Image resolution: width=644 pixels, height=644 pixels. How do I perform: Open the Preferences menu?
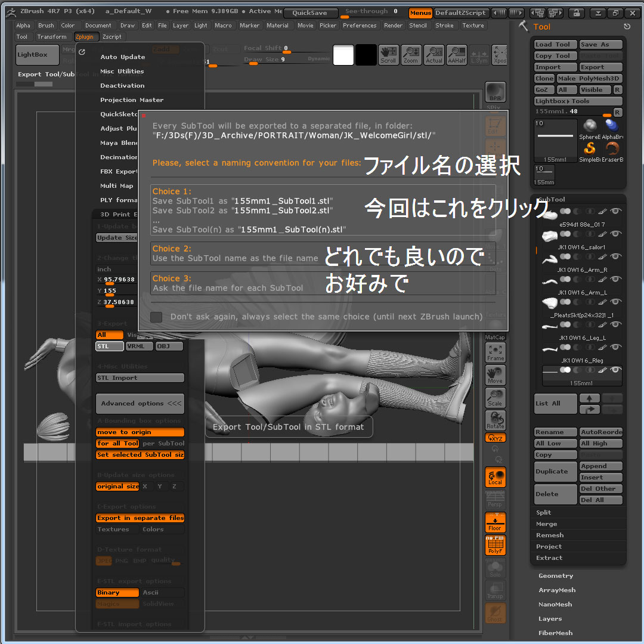click(360, 26)
